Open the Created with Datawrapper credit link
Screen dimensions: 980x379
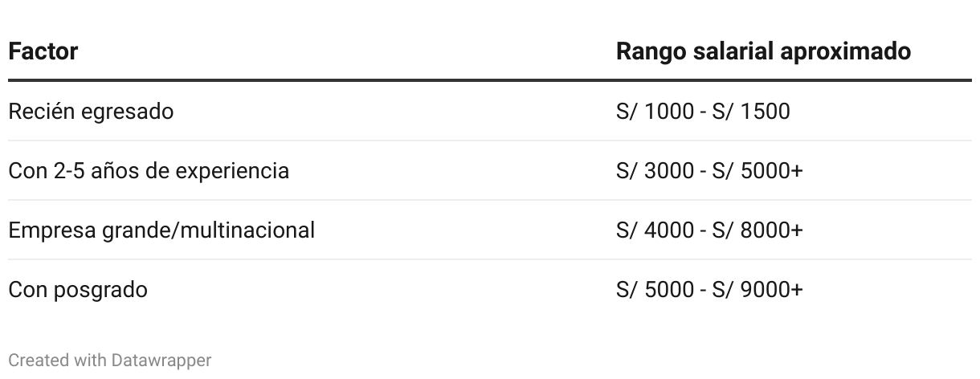click(110, 361)
